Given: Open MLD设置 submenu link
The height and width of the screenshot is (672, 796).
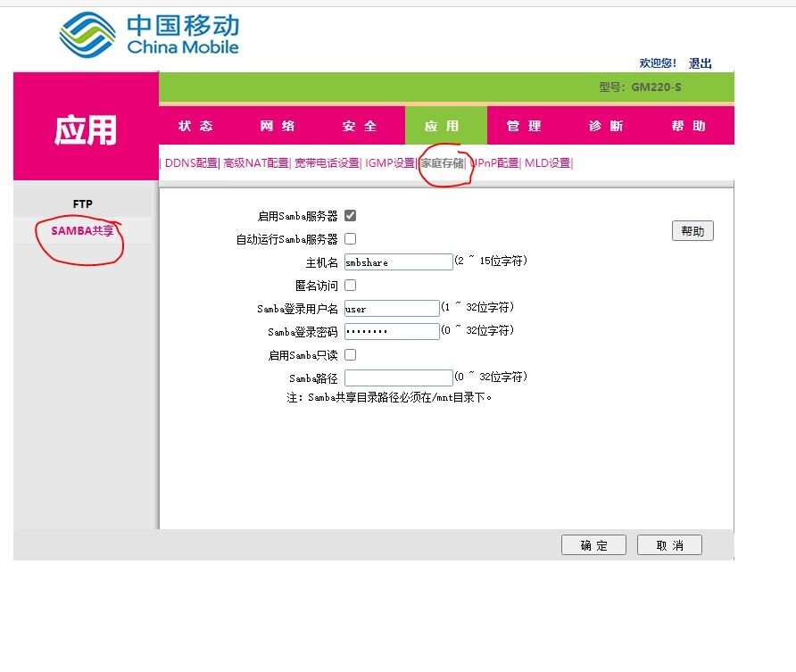Looking at the screenshot, I should pos(548,163).
